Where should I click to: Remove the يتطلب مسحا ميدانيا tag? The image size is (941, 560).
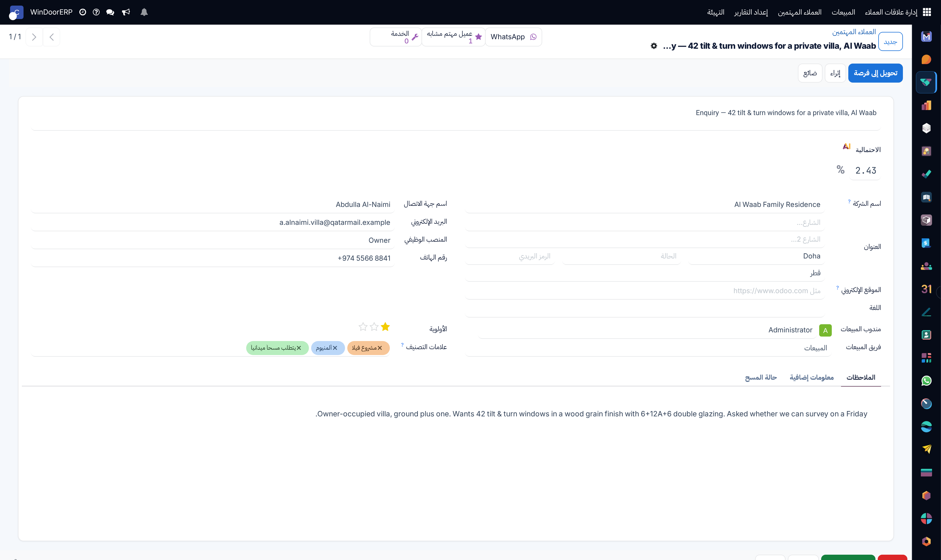pos(299,348)
